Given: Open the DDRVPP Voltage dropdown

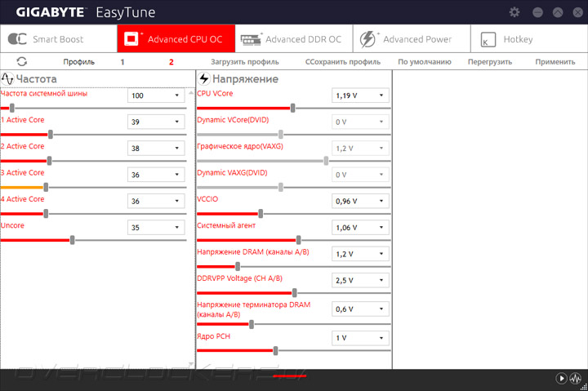Looking at the screenshot, I should click(360, 280).
